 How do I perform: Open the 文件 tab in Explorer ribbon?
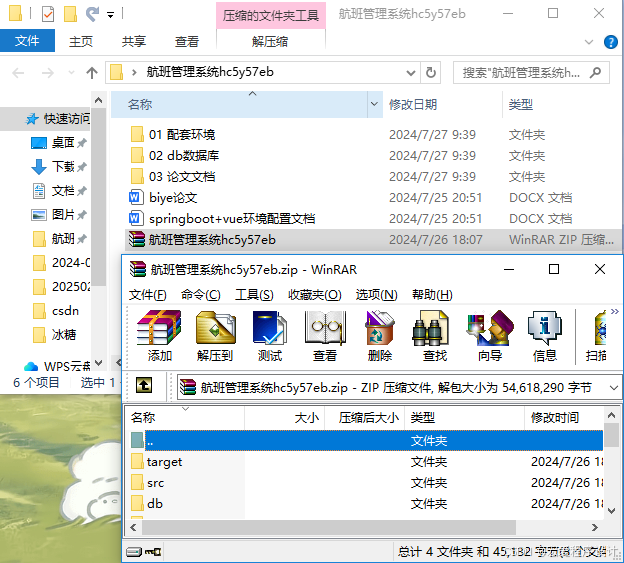click(x=27, y=41)
